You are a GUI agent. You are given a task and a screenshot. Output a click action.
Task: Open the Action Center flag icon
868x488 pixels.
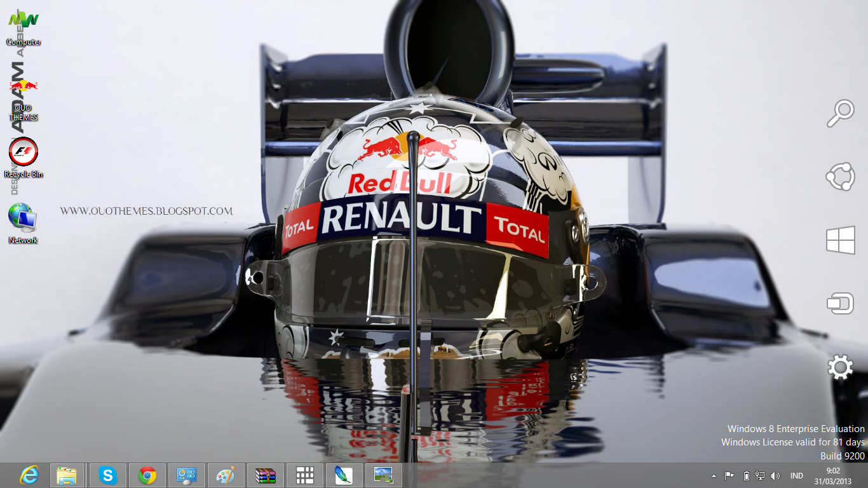click(x=729, y=475)
